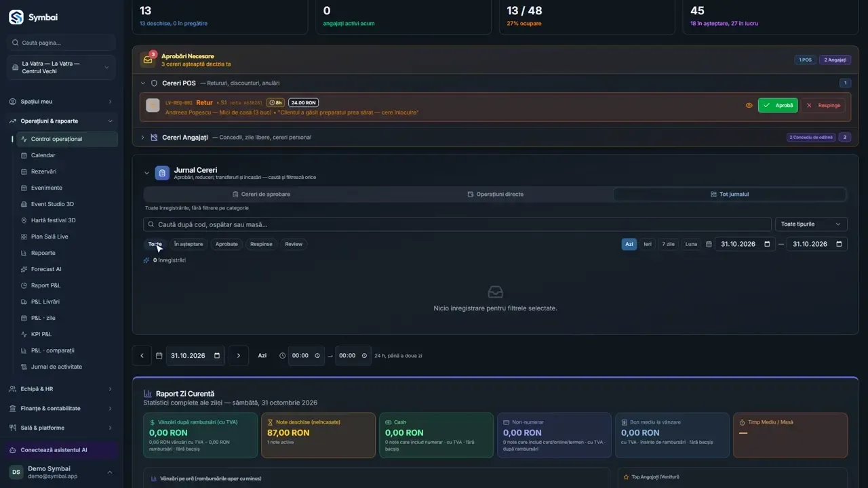Expand Sală & platforme section
The image size is (868, 488).
coord(61,428)
